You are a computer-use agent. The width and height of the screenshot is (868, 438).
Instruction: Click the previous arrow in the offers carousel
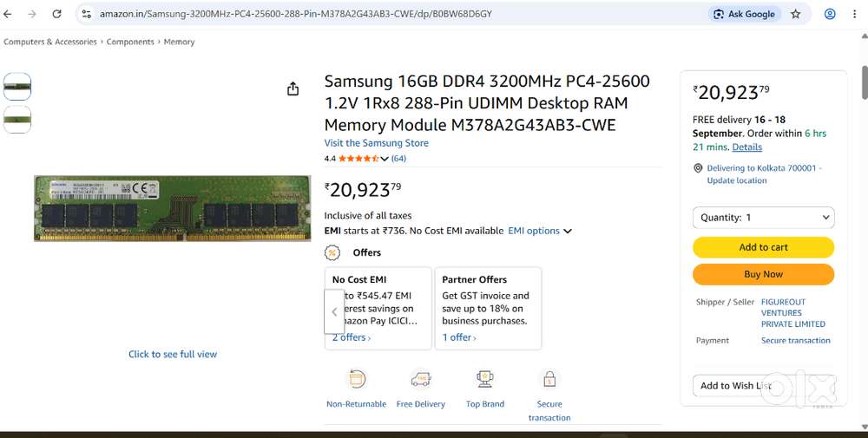pos(334,312)
